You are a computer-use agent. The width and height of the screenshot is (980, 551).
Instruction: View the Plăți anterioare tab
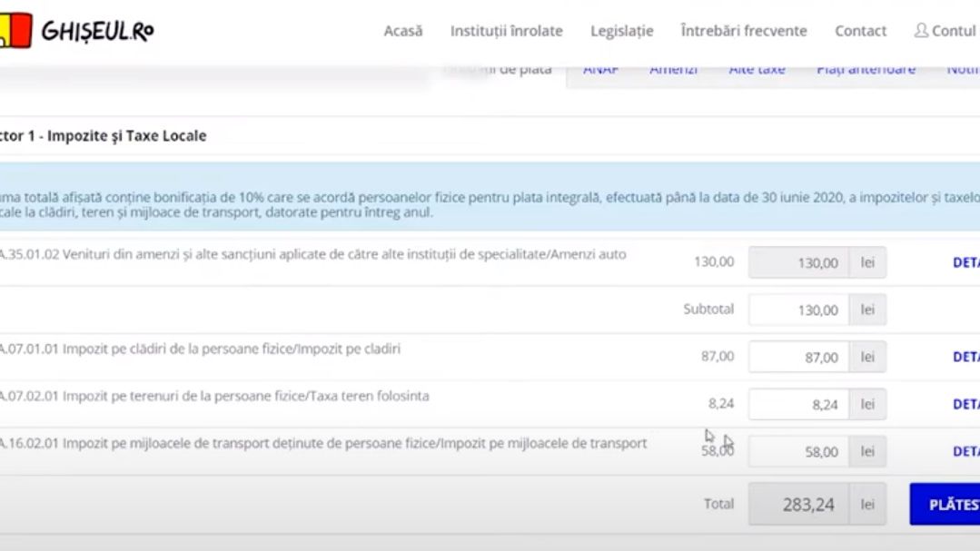866,67
